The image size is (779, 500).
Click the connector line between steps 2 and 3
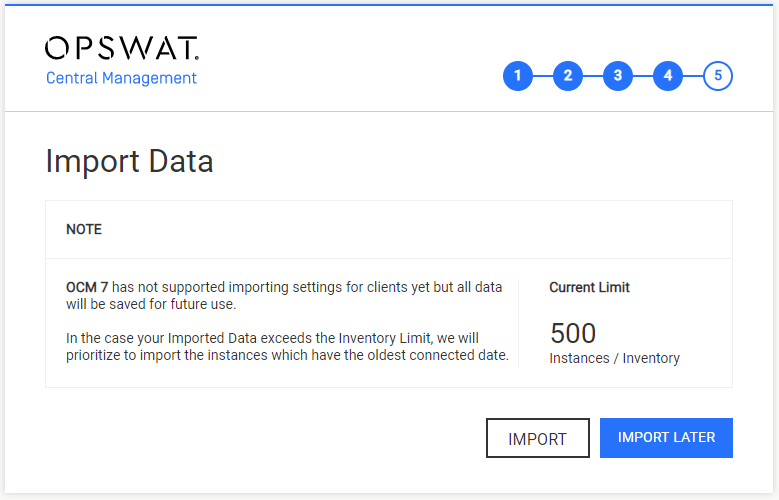(x=593, y=76)
